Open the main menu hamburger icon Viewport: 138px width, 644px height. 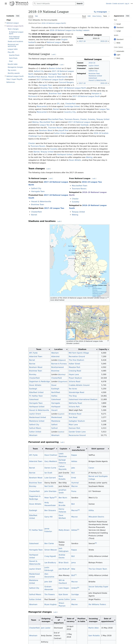[6, 4]
